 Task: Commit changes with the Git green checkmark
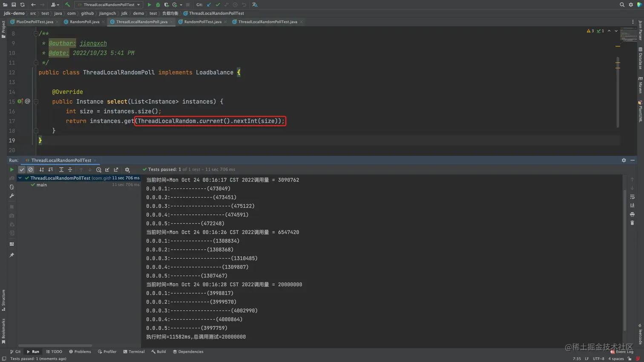click(218, 5)
